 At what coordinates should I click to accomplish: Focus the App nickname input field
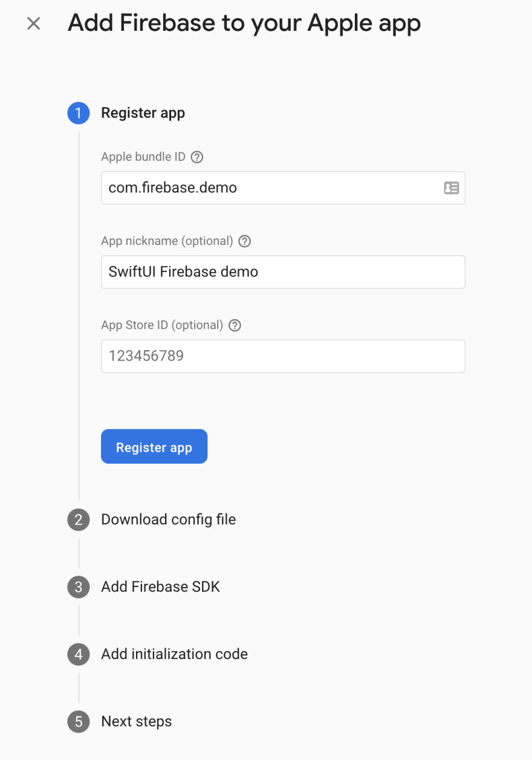(283, 271)
